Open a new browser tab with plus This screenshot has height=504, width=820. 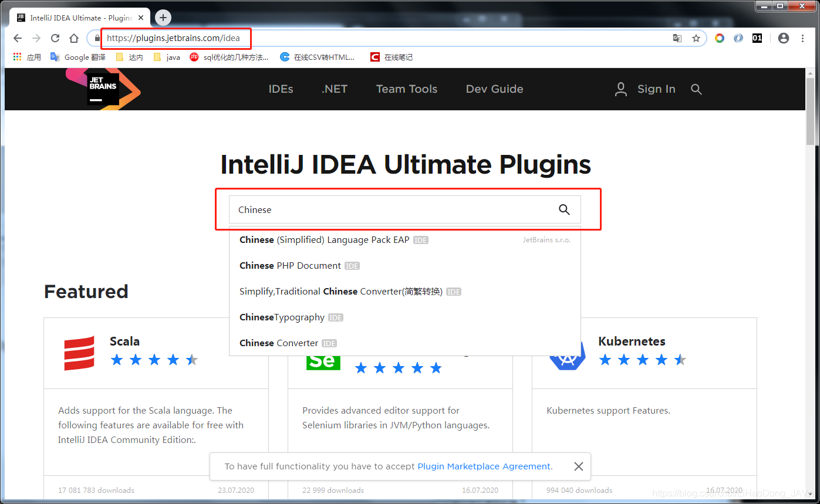164,18
